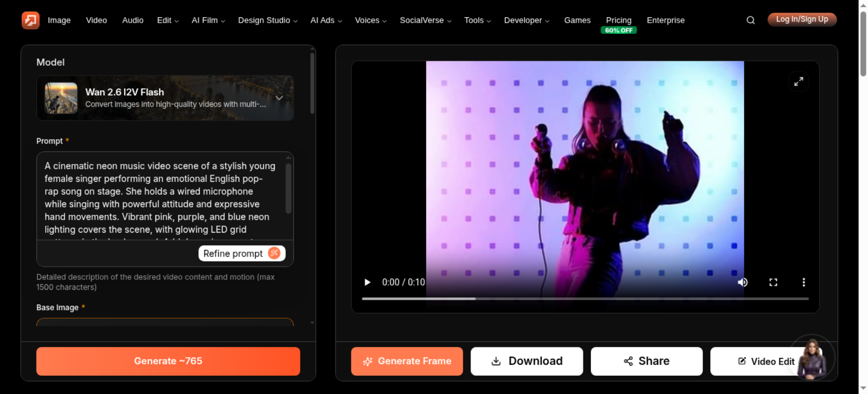Viewport: 868px width, 394px height.
Task: Expand the Wan 2.6 I2V Flash model selector
Action: click(x=165, y=98)
